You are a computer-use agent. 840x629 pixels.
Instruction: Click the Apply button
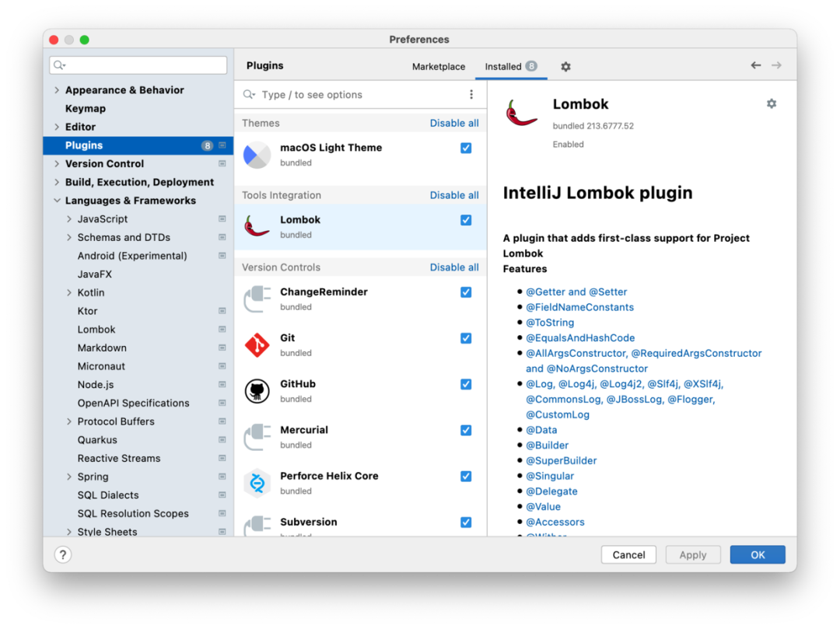693,555
